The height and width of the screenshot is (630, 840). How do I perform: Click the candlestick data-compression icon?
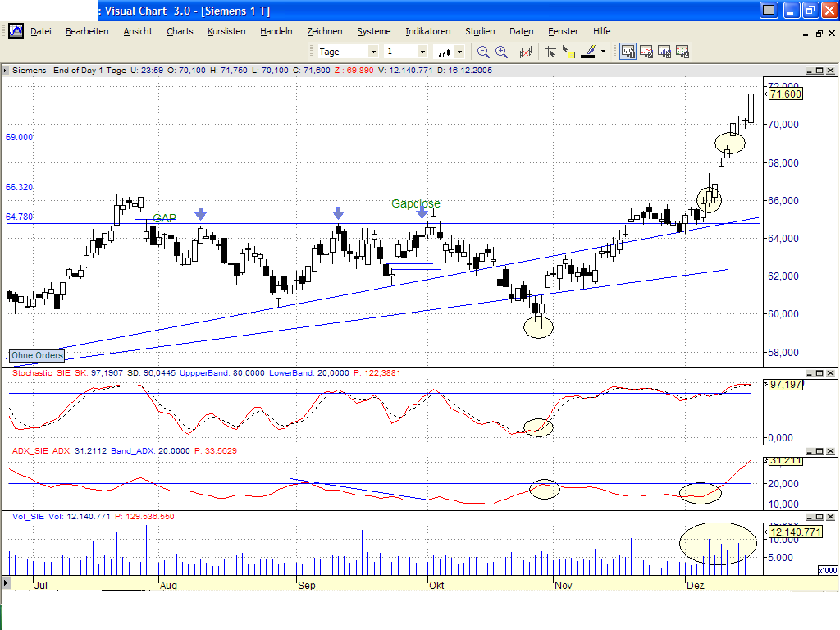(443, 51)
